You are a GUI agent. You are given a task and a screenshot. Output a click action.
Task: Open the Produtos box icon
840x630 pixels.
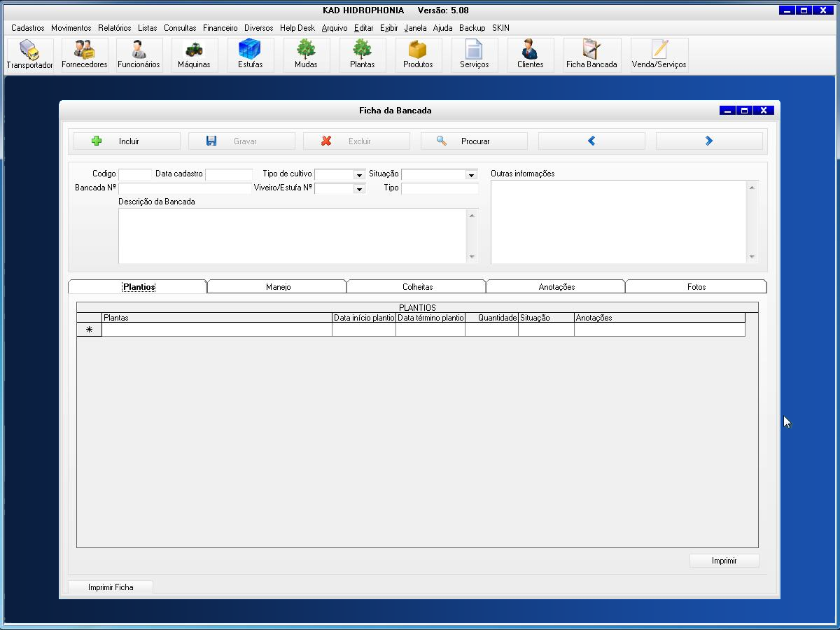click(x=418, y=55)
